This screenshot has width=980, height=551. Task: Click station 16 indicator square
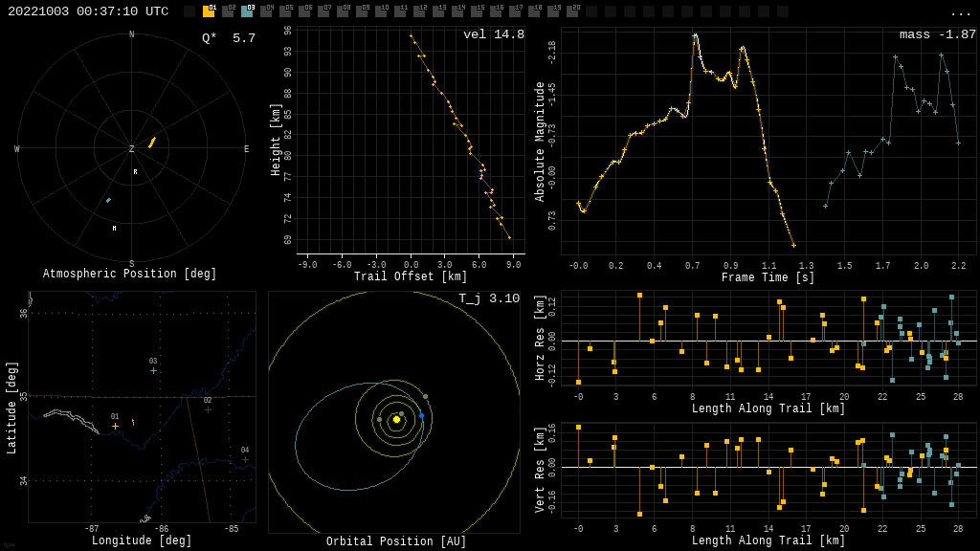point(496,11)
